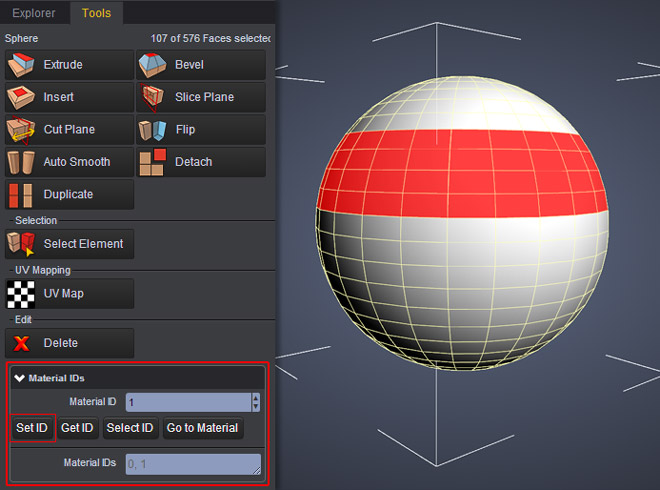Click the Material IDs list field
Viewport: 660px width, 490px height.
point(193,464)
